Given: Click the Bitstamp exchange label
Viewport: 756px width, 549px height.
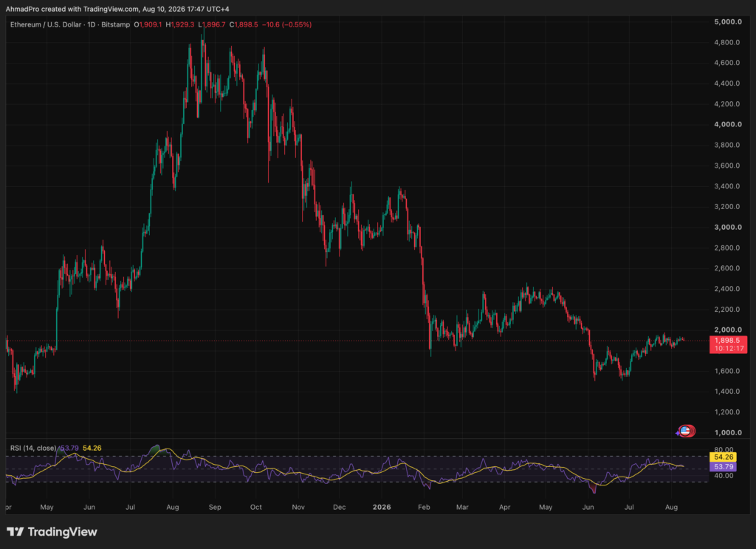Looking at the screenshot, I should [x=116, y=24].
